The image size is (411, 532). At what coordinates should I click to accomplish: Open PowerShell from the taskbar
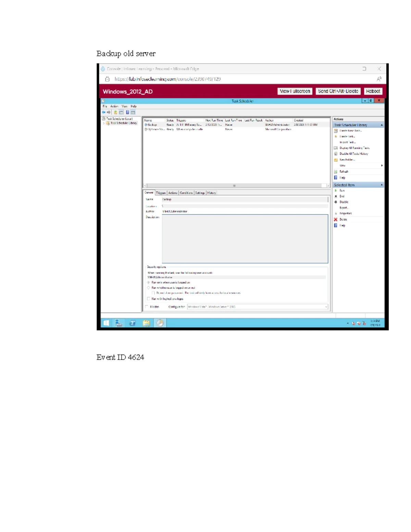133,323
